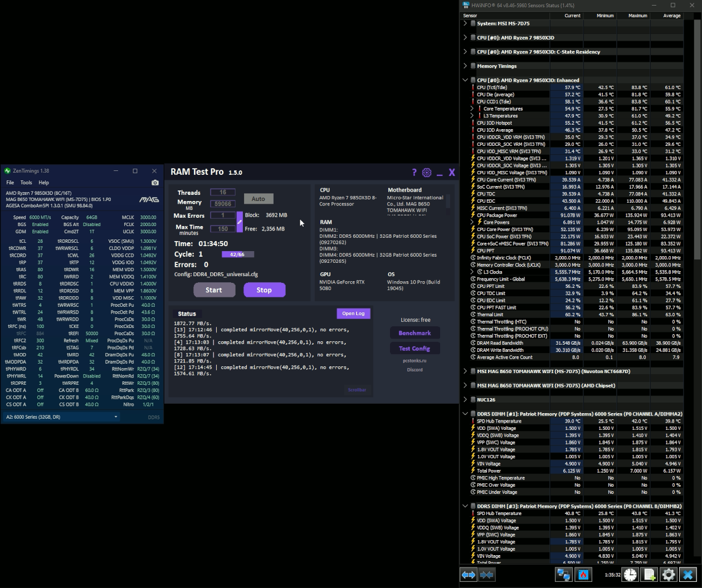Start HWiNFO logging with document-plus icon
The height and width of the screenshot is (588, 702).
click(650, 575)
